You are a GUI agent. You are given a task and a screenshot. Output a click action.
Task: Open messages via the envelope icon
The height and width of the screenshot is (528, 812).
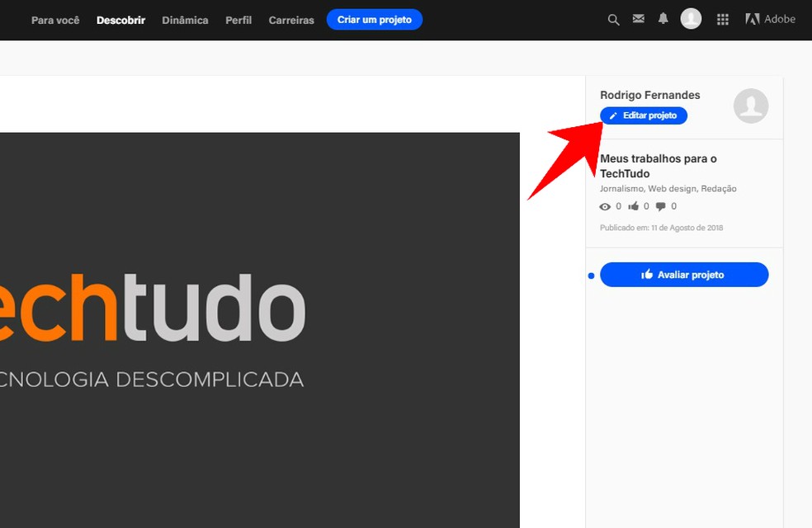(x=638, y=18)
